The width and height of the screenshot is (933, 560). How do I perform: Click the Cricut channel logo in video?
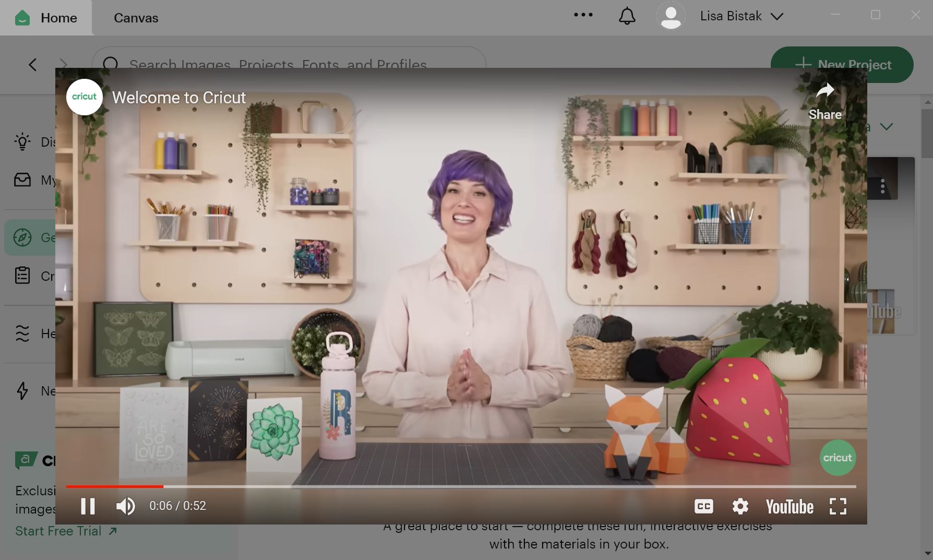click(x=84, y=97)
